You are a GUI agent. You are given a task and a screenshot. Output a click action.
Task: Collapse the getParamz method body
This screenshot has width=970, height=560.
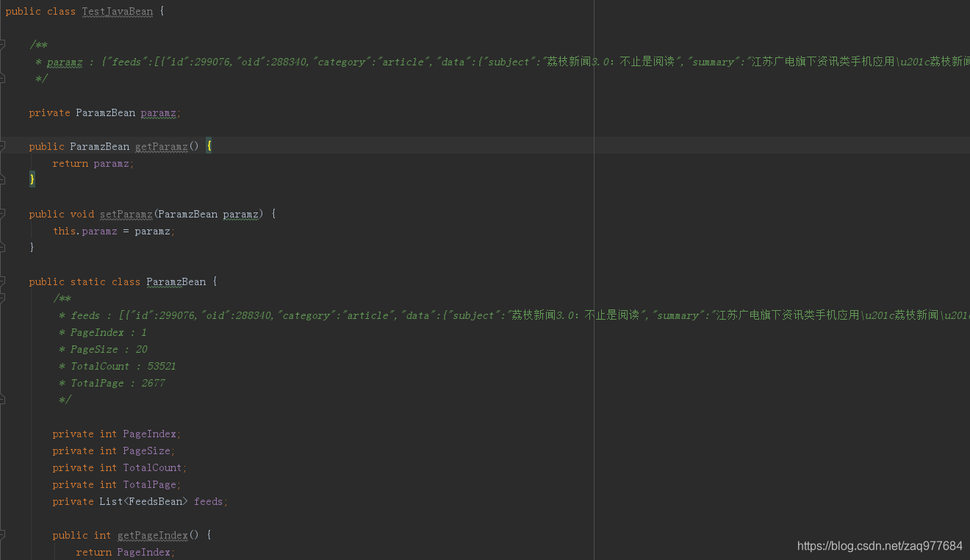click(x=3, y=146)
